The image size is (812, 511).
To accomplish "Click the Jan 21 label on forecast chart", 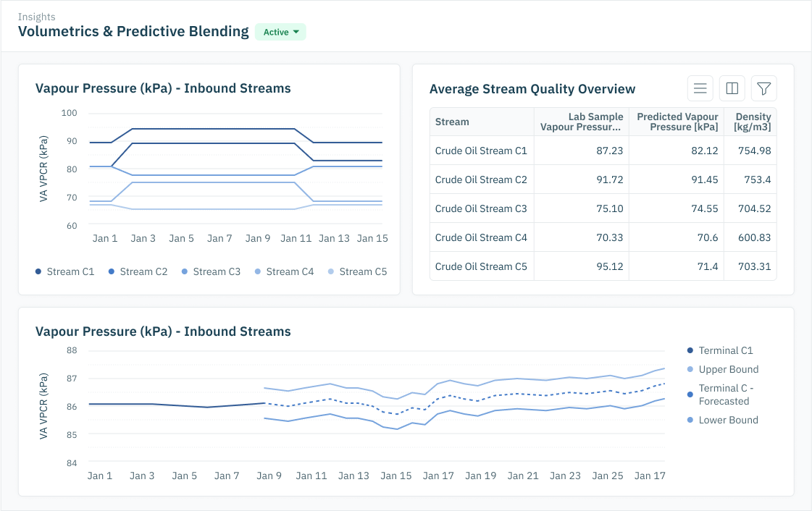I will click(x=523, y=476).
